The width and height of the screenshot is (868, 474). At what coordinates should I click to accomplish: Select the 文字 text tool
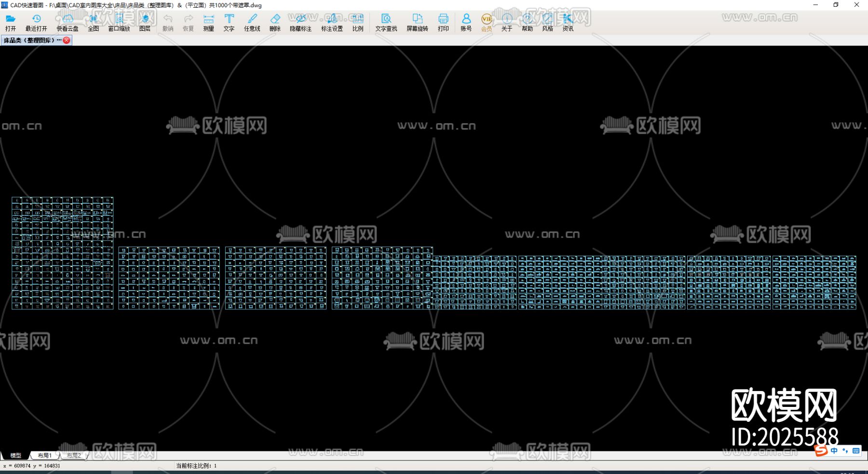pyautogui.click(x=229, y=22)
